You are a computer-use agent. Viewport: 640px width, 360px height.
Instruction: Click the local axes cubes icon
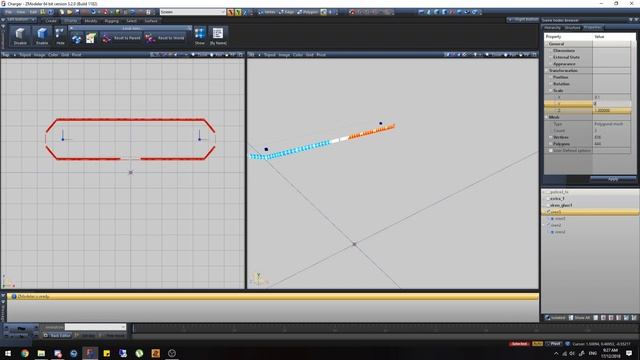tap(76, 38)
